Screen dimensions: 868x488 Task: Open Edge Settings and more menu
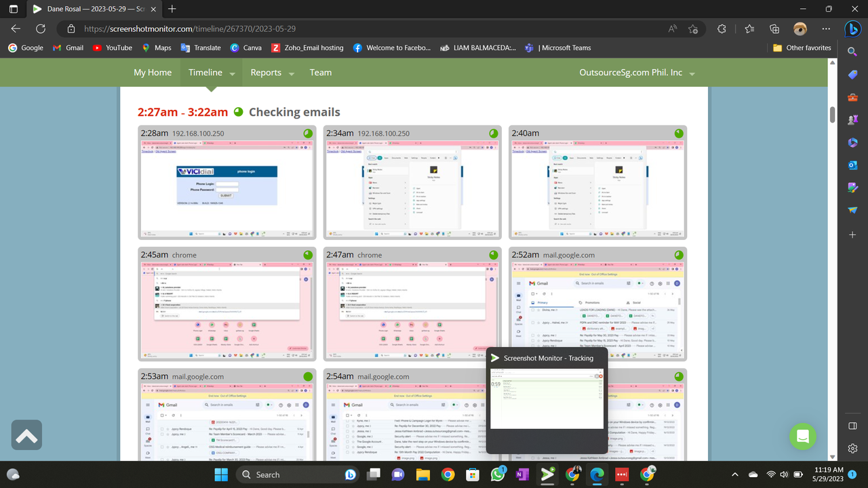click(x=826, y=29)
